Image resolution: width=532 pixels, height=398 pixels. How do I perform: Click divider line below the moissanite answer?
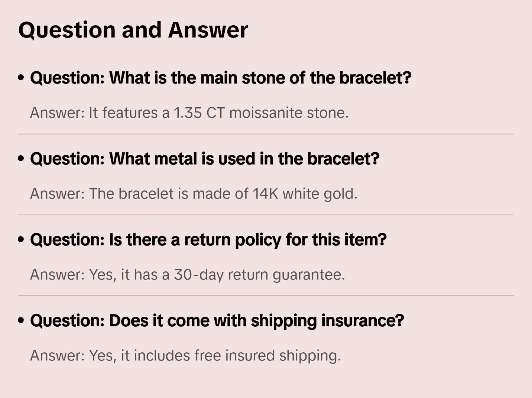point(266,134)
